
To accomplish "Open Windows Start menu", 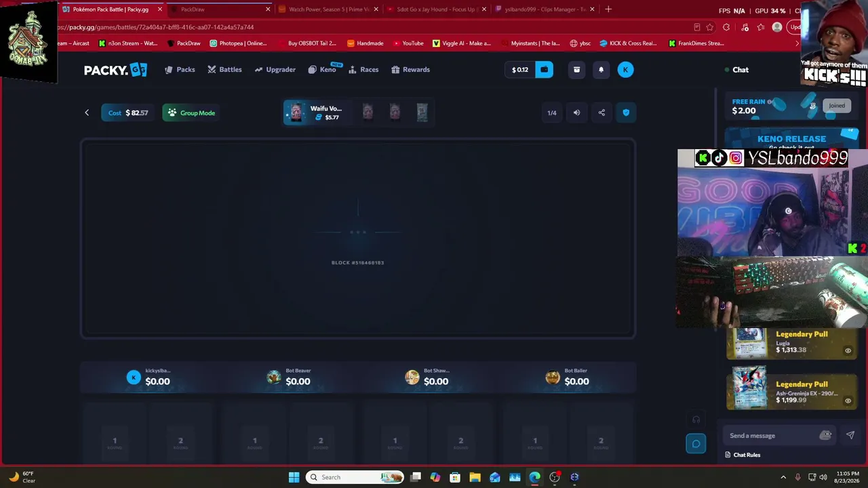I will click(x=294, y=477).
